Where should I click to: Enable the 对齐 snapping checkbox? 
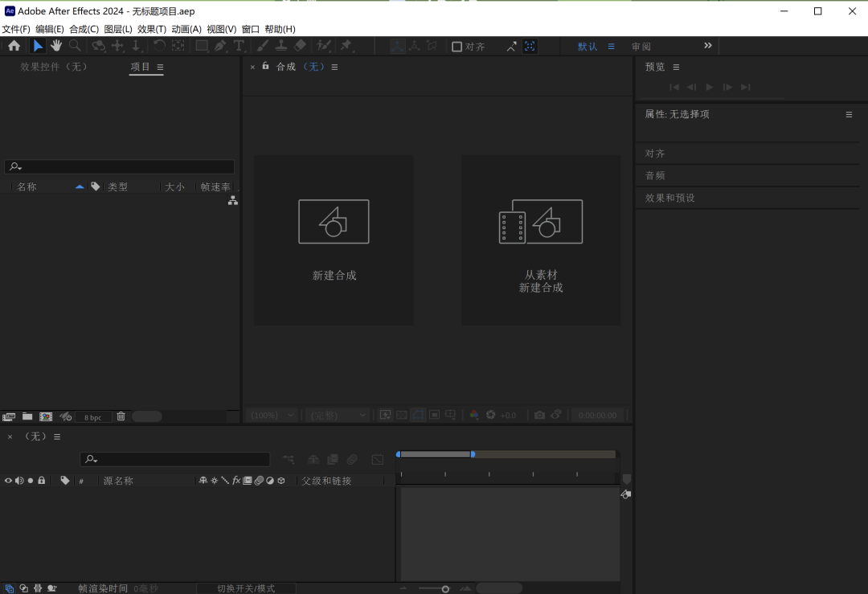click(457, 47)
